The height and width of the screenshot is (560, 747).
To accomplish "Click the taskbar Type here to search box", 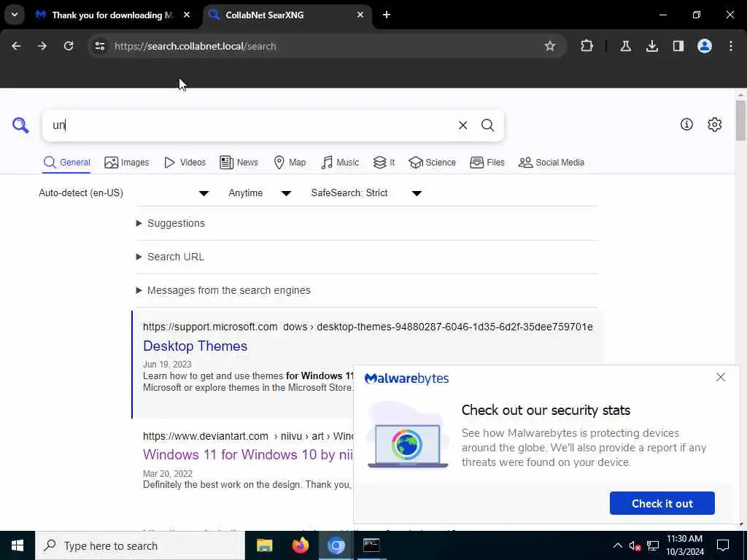I will click(140, 545).
